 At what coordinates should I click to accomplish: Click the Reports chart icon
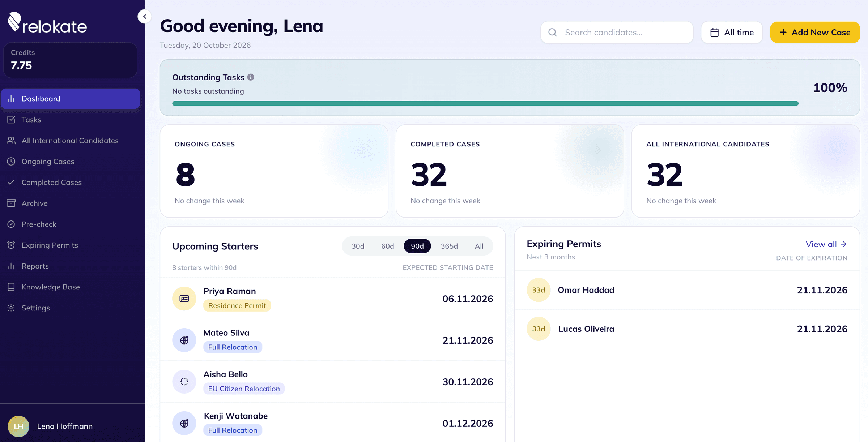[x=11, y=266]
